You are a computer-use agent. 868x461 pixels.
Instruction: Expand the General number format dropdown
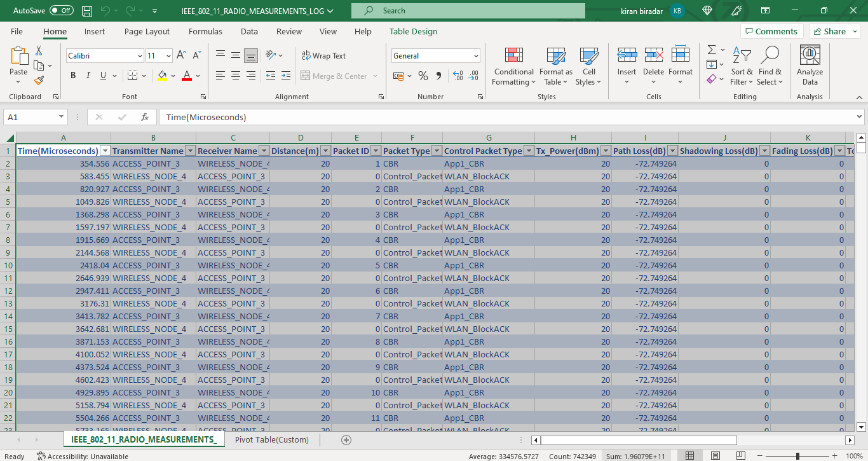click(476, 56)
